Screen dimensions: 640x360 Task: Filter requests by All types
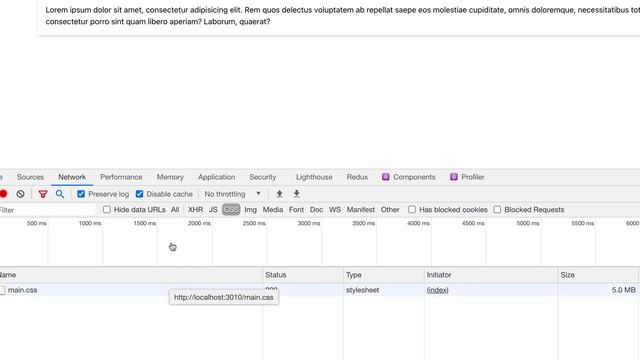click(175, 210)
